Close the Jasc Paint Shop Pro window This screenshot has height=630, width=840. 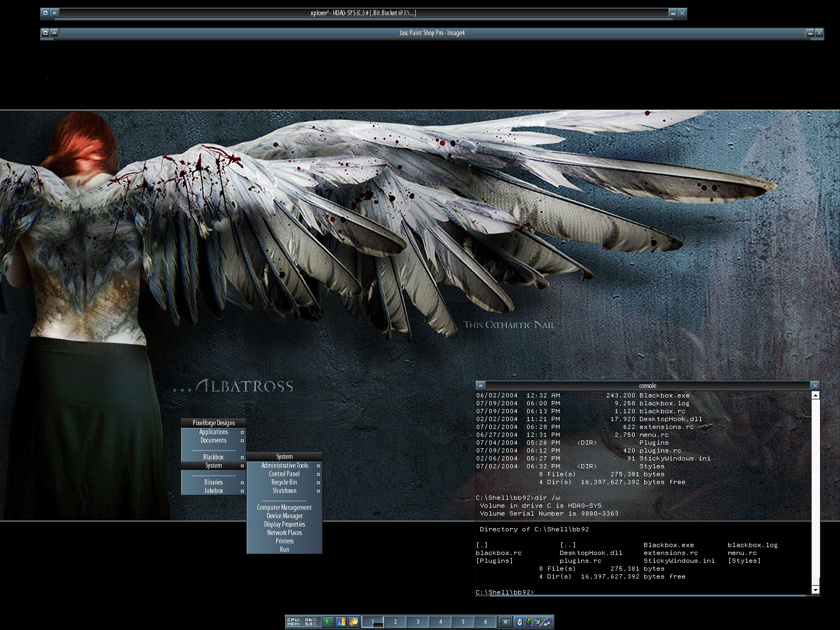[x=820, y=33]
